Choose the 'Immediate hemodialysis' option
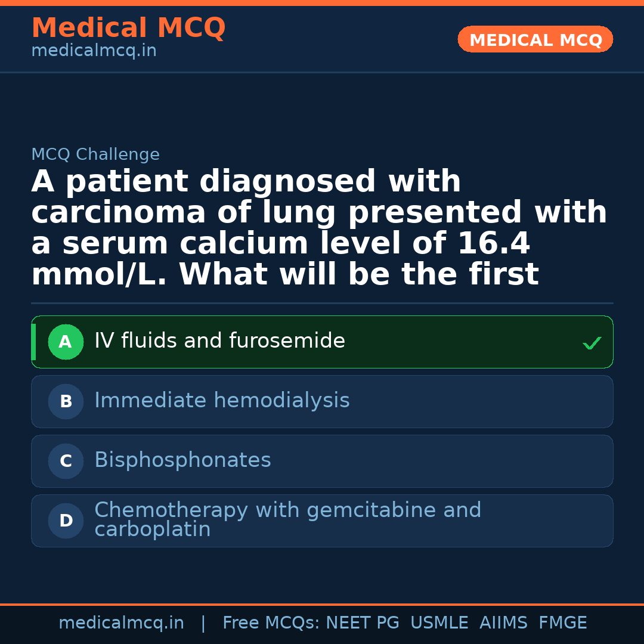The image size is (644, 644). pyautogui.click(x=222, y=401)
